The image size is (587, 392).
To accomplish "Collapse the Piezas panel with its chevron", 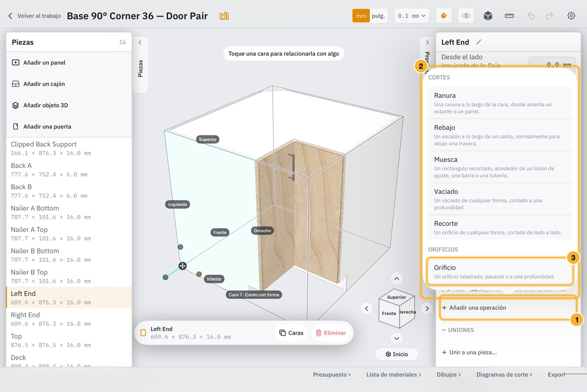I will 140,43.
